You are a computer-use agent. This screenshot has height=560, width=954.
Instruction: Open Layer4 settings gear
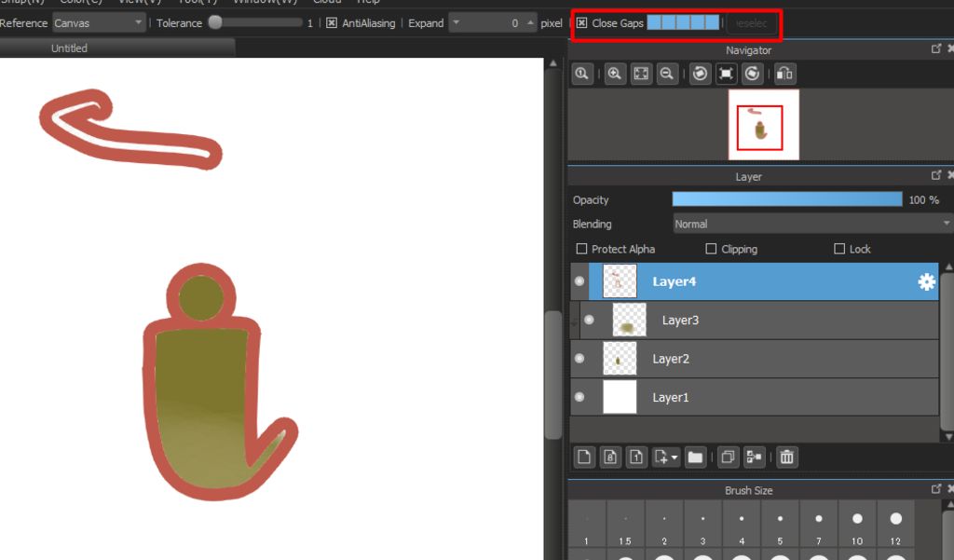[926, 281]
